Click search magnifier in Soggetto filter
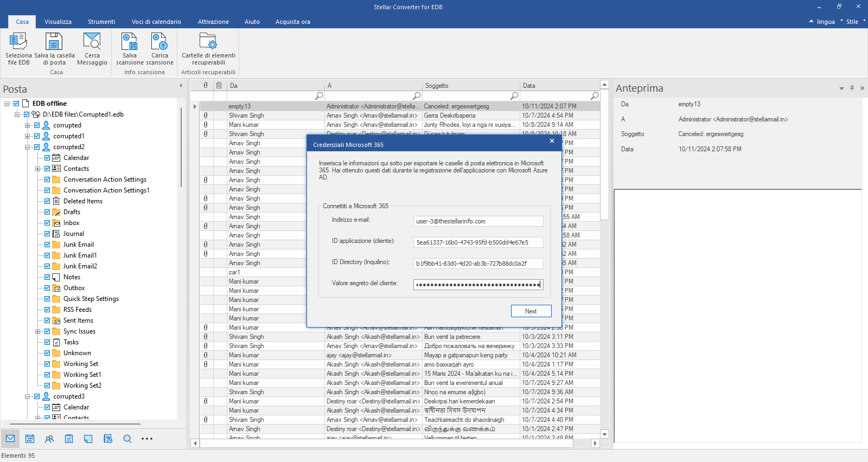The width and height of the screenshot is (868, 462). tap(514, 95)
